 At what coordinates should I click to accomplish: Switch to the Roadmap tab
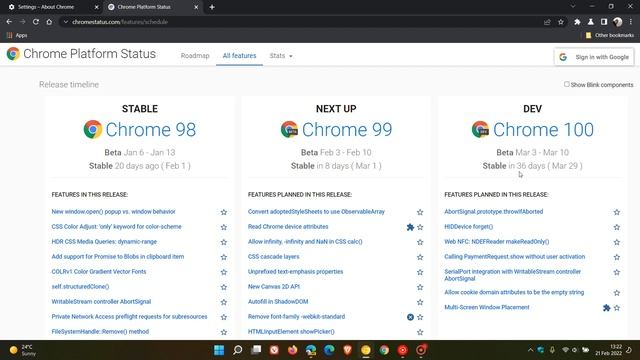195,56
